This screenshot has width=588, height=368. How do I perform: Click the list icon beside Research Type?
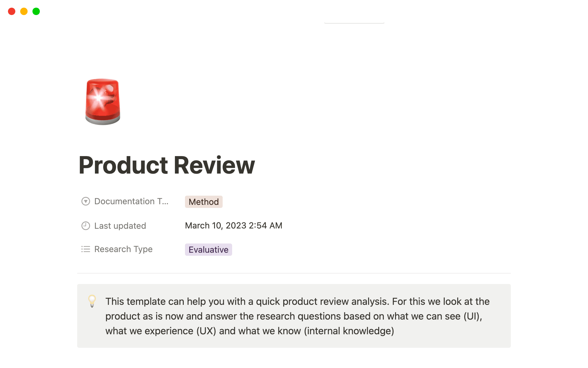(86, 249)
